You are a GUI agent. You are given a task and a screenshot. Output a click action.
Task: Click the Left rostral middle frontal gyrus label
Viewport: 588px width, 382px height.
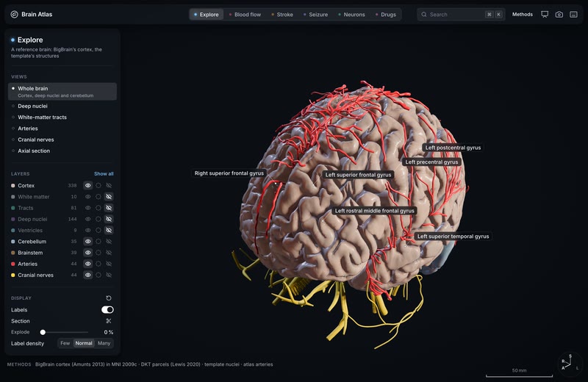point(374,211)
